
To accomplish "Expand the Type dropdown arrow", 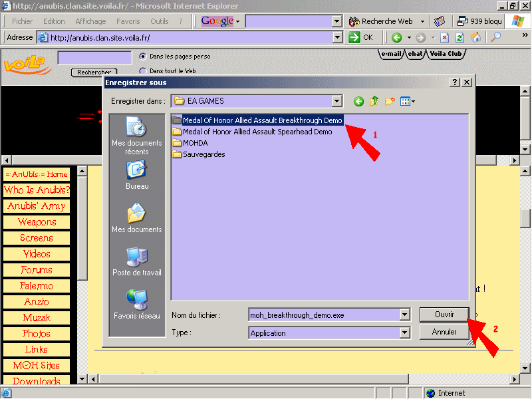I will [x=404, y=333].
